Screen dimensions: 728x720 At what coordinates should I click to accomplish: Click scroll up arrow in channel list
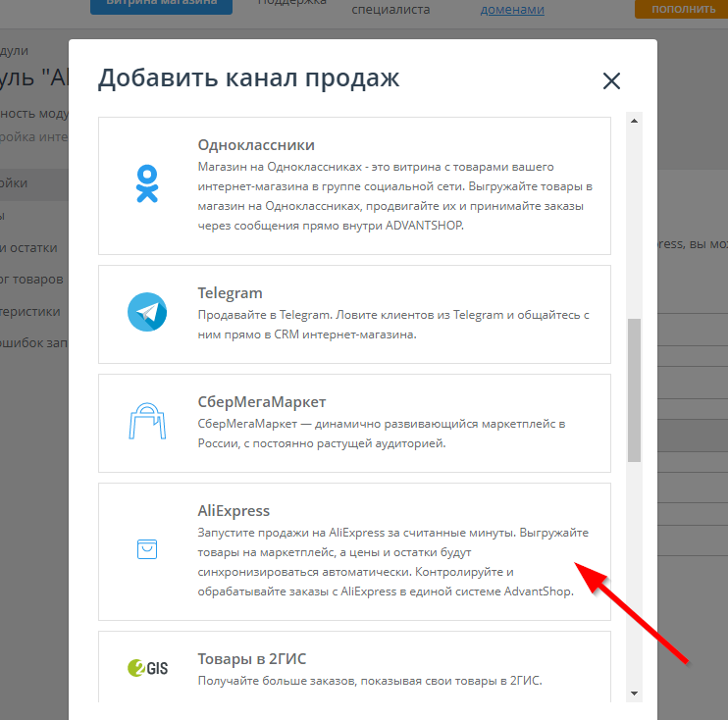coord(634,122)
